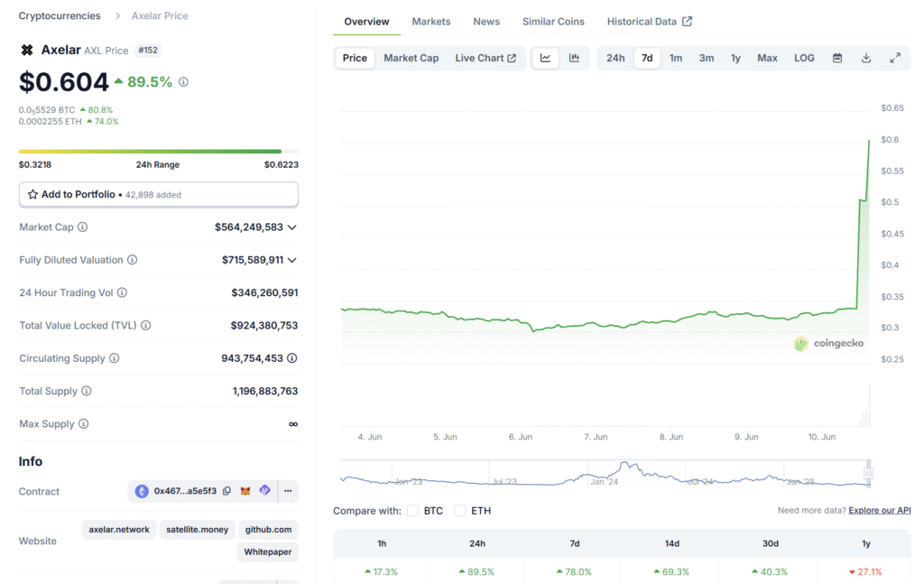Expand chart to fullscreen
Screen dimensions: 924x584
pos(894,58)
